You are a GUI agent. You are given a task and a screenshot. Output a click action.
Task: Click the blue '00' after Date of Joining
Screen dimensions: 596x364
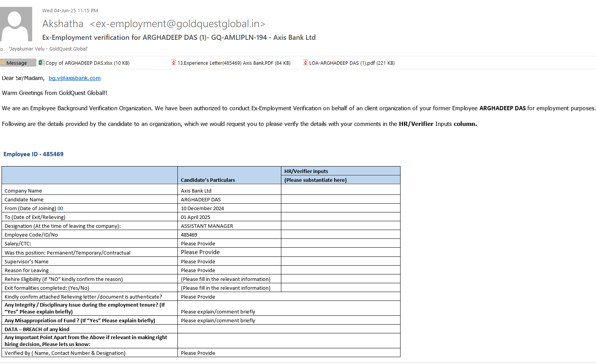point(60,209)
